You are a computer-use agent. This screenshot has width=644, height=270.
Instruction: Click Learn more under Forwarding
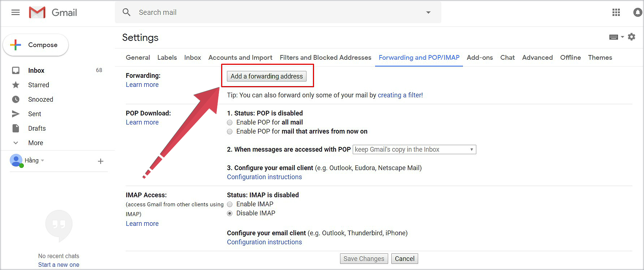(x=142, y=85)
